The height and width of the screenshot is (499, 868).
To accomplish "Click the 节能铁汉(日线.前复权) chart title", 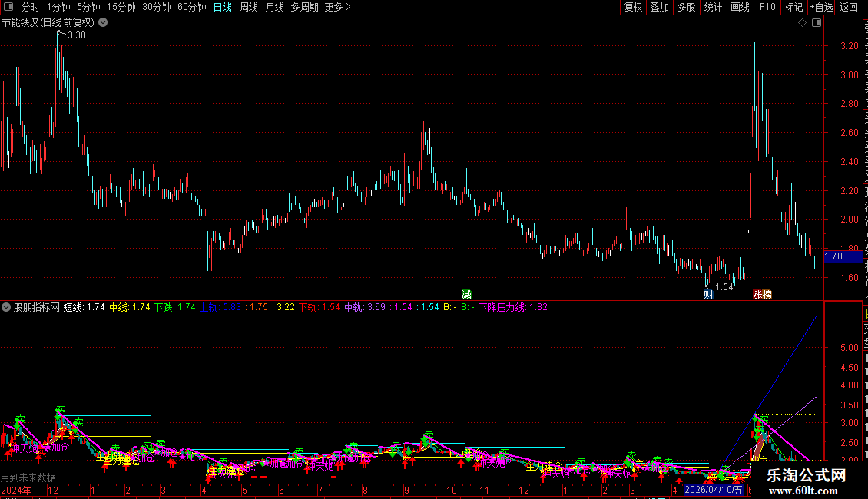I will pos(48,23).
